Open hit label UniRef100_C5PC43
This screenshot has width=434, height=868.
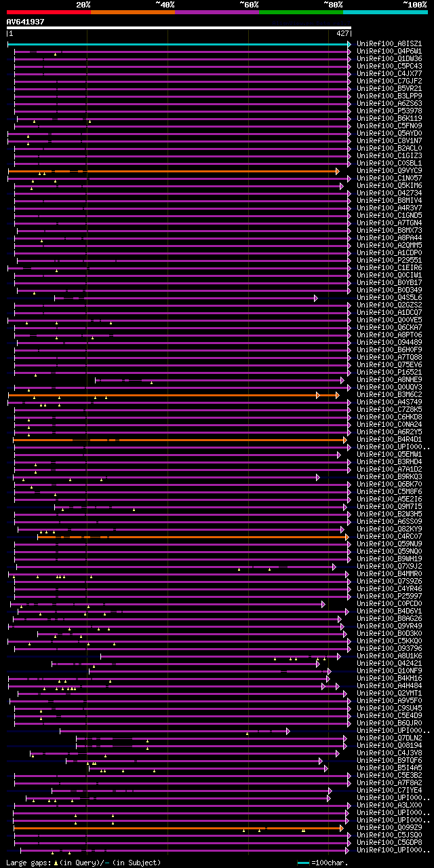[x=389, y=67]
